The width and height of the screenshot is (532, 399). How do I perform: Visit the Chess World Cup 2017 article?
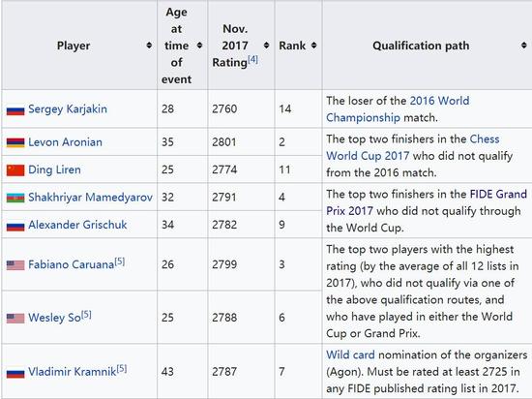413,147
